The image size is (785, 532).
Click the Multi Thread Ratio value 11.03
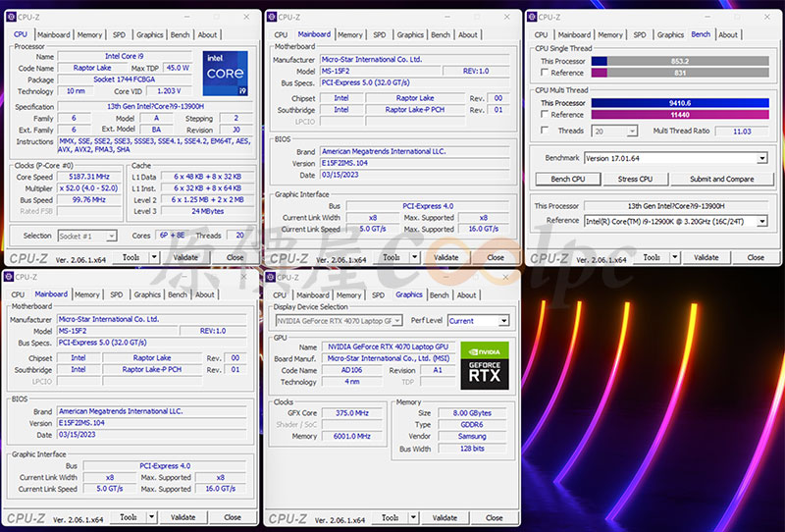pos(742,132)
